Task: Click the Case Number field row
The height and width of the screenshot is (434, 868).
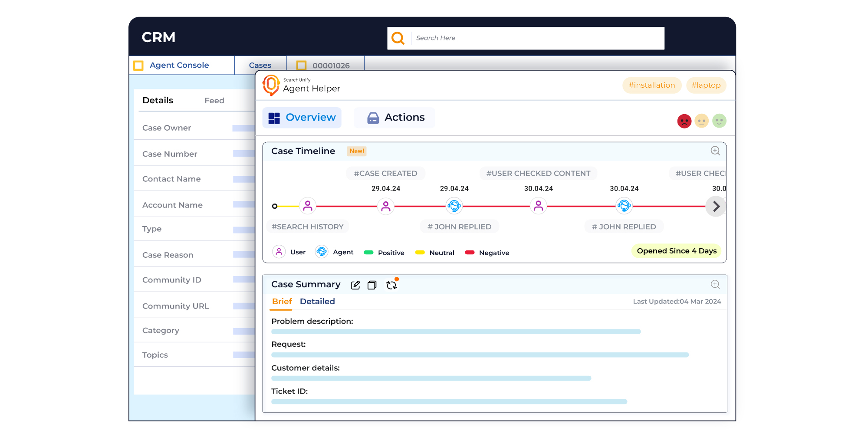Action: pyautogui.click(x=194, y=154)
